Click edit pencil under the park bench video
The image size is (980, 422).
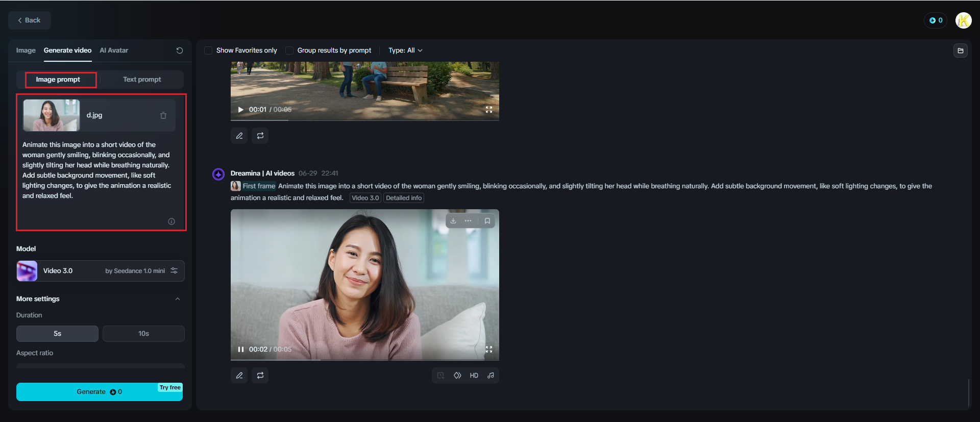pos(239,136)
